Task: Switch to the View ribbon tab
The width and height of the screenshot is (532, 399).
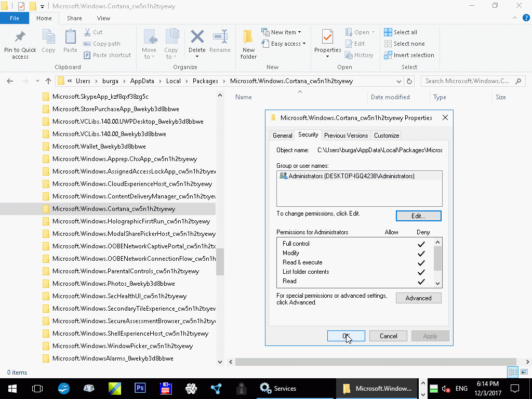Action: coord(103,18)
